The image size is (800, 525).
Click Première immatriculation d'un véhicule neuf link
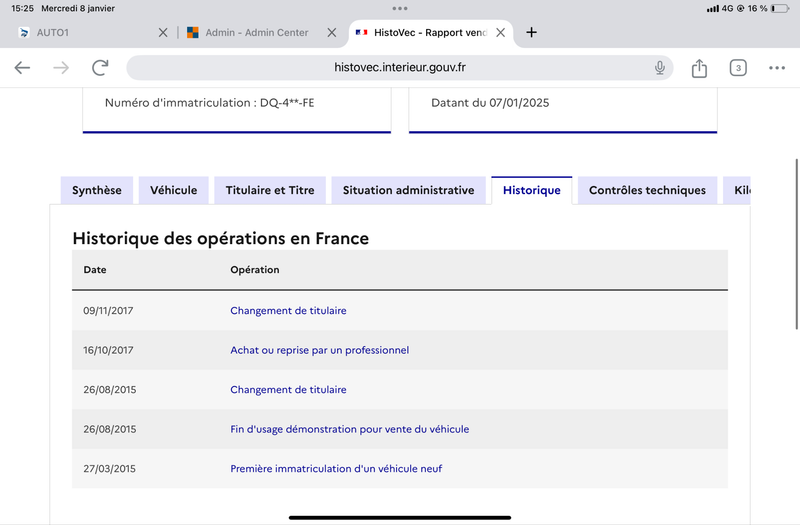tap(336, 468)
